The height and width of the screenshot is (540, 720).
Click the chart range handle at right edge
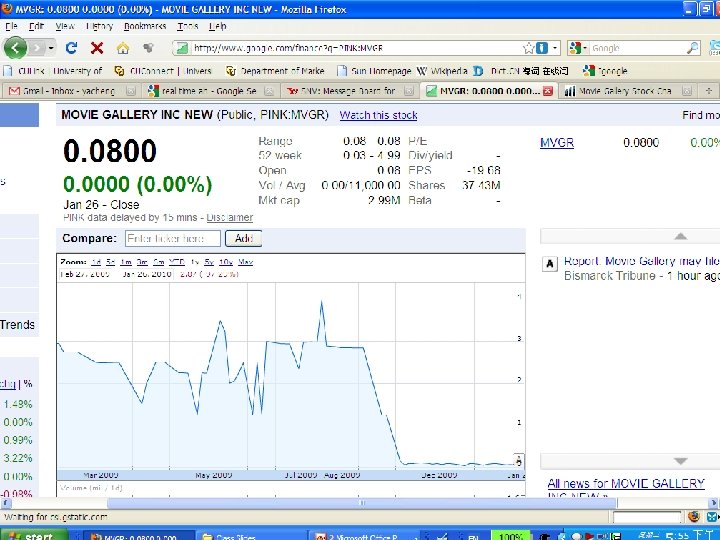pyautogui.click(x=519, y=460)
